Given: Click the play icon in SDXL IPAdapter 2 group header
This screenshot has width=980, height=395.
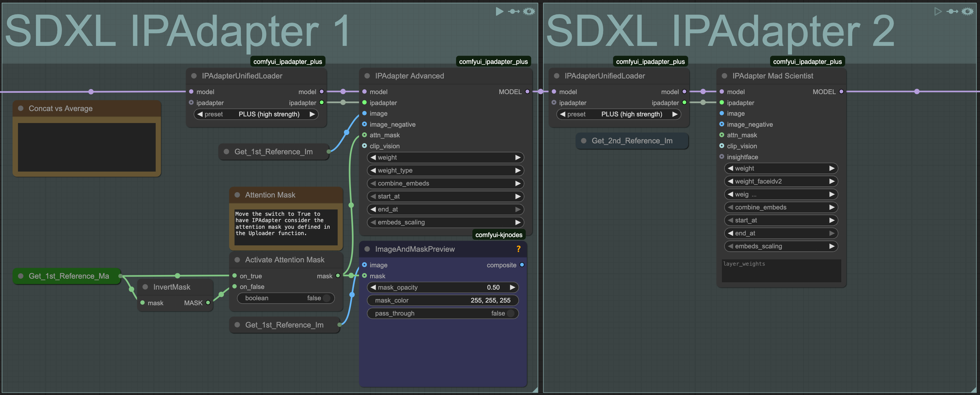Looking at the screenshot, I should click(x=938, y=11).
